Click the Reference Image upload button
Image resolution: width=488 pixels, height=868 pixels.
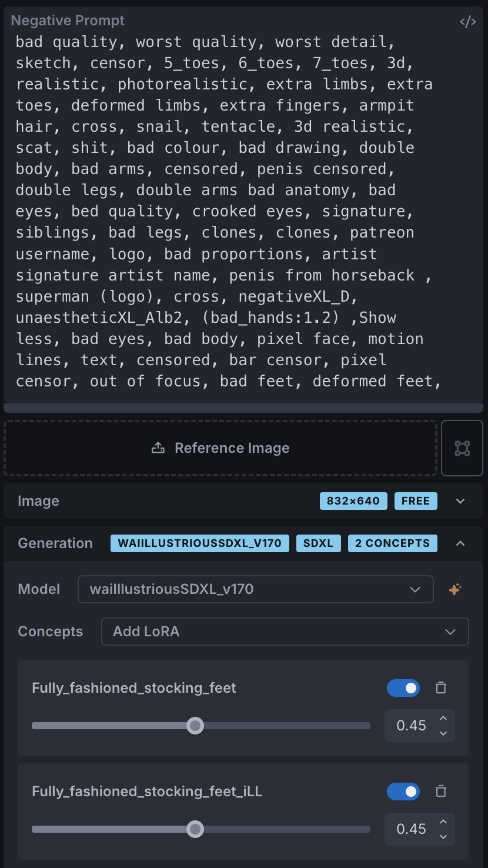point(220,448)
